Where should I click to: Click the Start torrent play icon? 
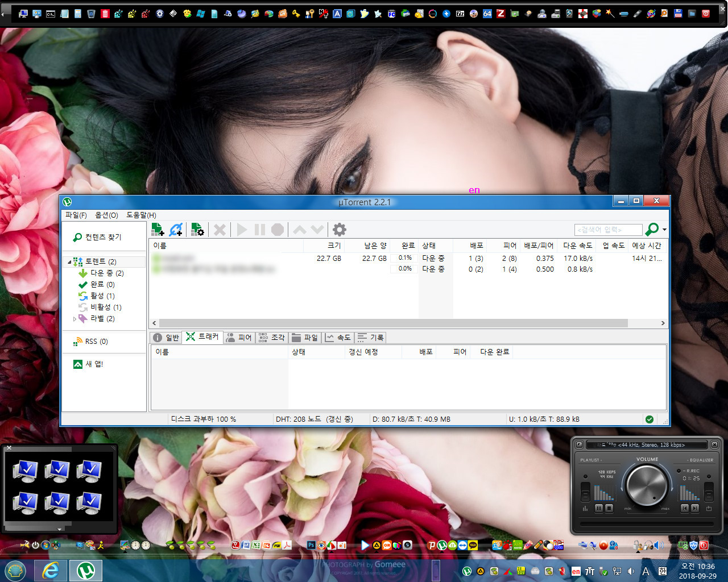[x=242, y=230]
